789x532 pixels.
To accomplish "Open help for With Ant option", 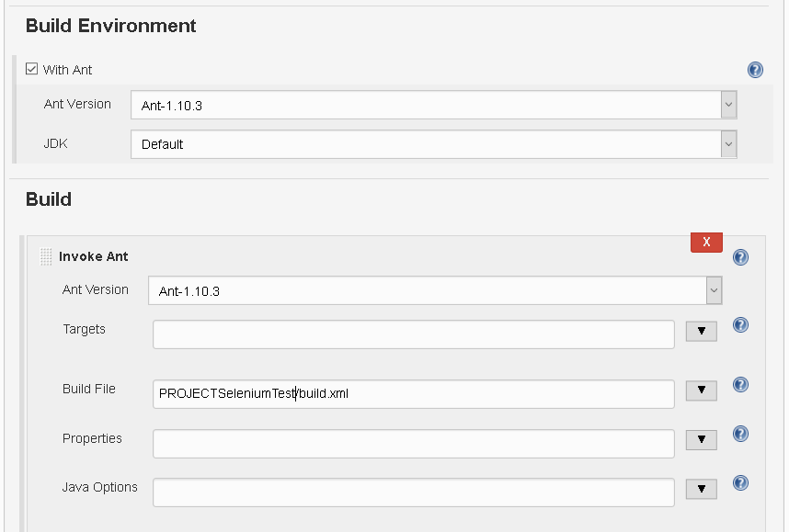I will (x=755, y=70).
